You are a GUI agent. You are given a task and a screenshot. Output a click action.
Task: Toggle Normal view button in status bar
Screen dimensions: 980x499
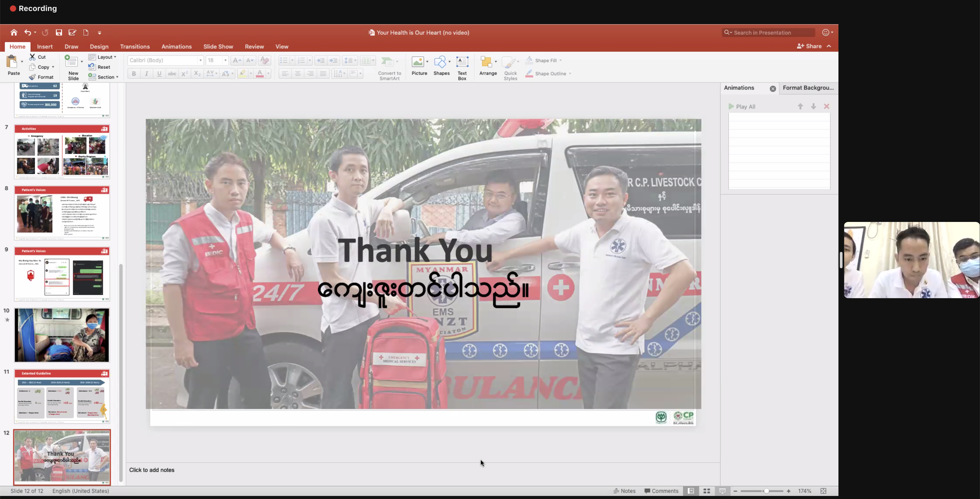click(x=691, y=491)
